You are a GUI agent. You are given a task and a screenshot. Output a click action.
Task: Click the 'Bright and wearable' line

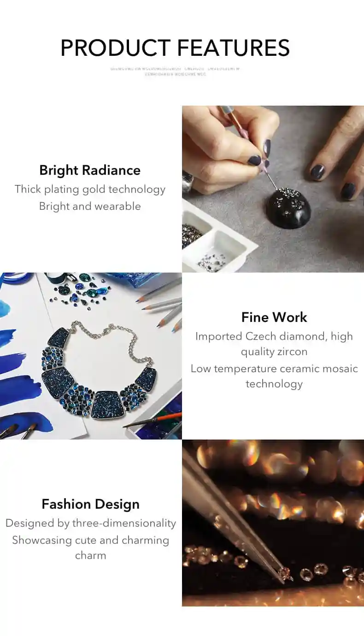click(x=90, y=206)
